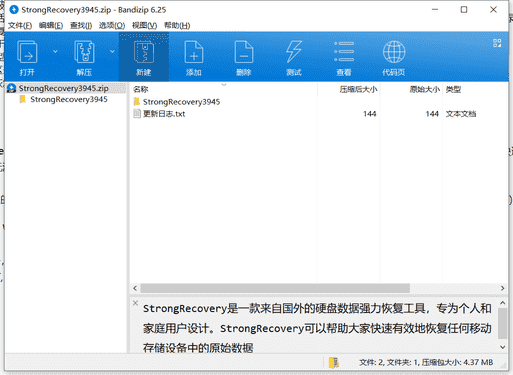Screen dimensions: 513x375
Task: Click the View (查看) list icon
Action: (344, 52)
